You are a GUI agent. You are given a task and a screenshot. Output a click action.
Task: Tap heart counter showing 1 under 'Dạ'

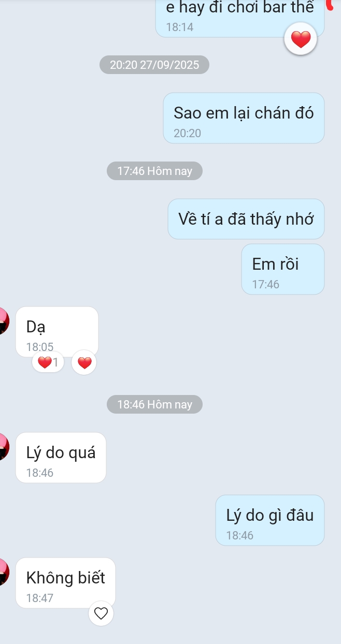point(48,362)
